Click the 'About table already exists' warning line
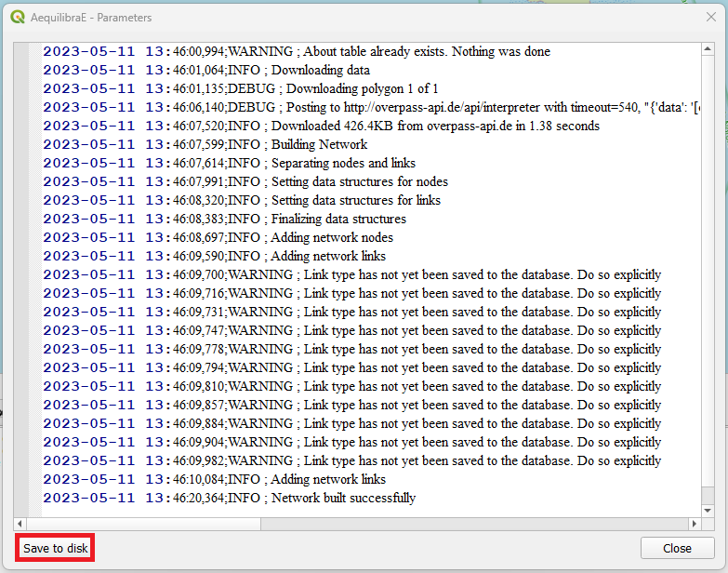 (409, 51)
